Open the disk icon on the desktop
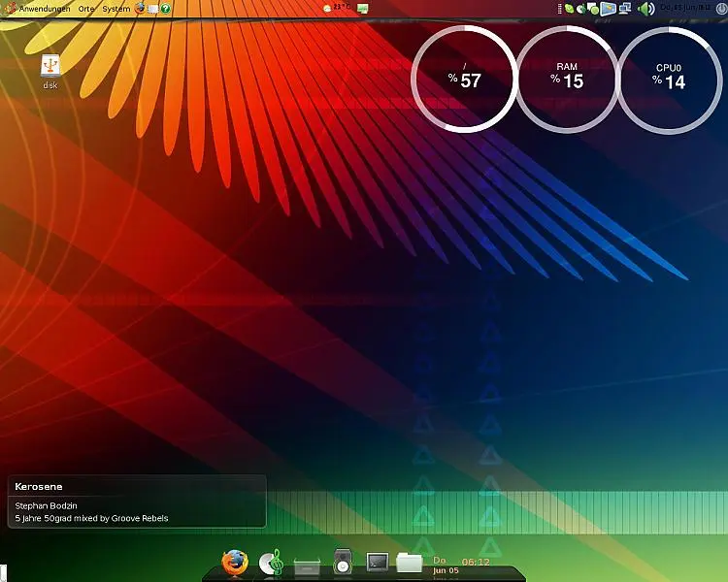Screen dimensions: 728x582 50,67
